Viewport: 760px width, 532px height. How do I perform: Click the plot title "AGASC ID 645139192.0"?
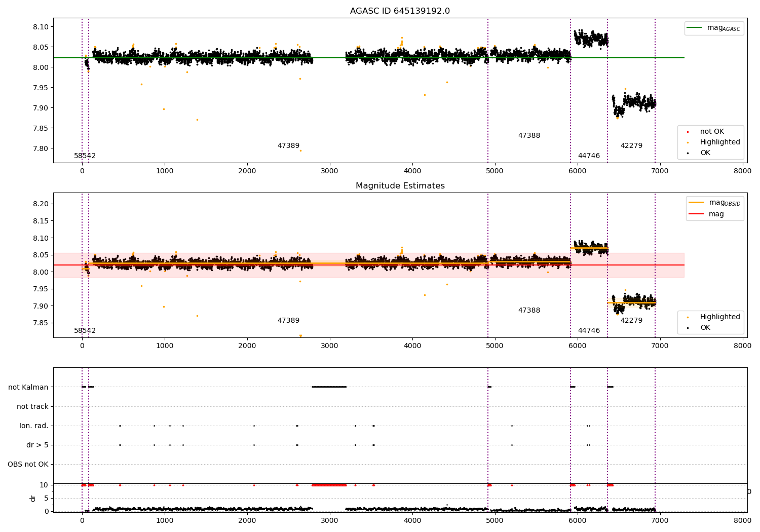(400, 11)
